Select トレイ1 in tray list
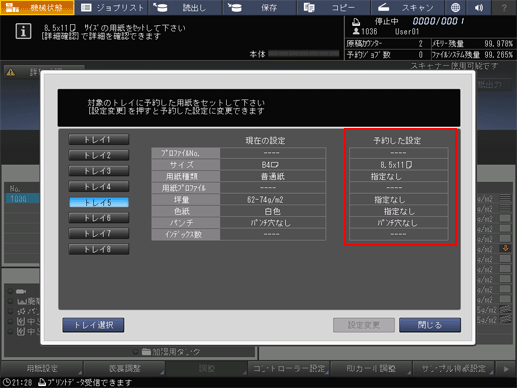Screen dimensions: 517x388 pos(99,139)
